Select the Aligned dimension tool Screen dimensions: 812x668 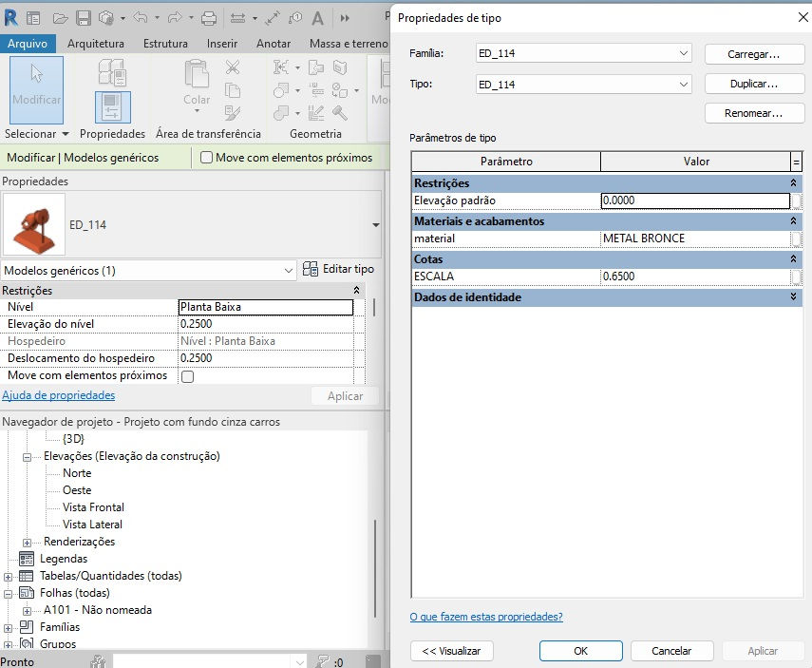pos(273,19)
